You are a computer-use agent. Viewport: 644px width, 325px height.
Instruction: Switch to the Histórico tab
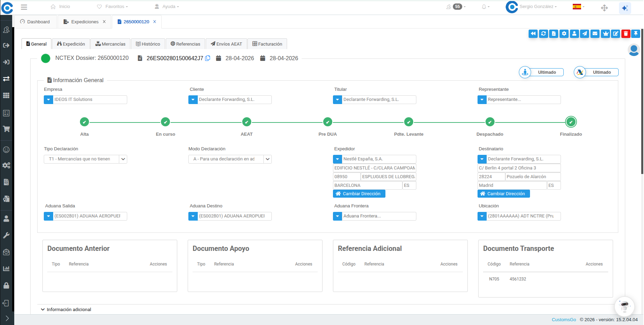[148, 44]
